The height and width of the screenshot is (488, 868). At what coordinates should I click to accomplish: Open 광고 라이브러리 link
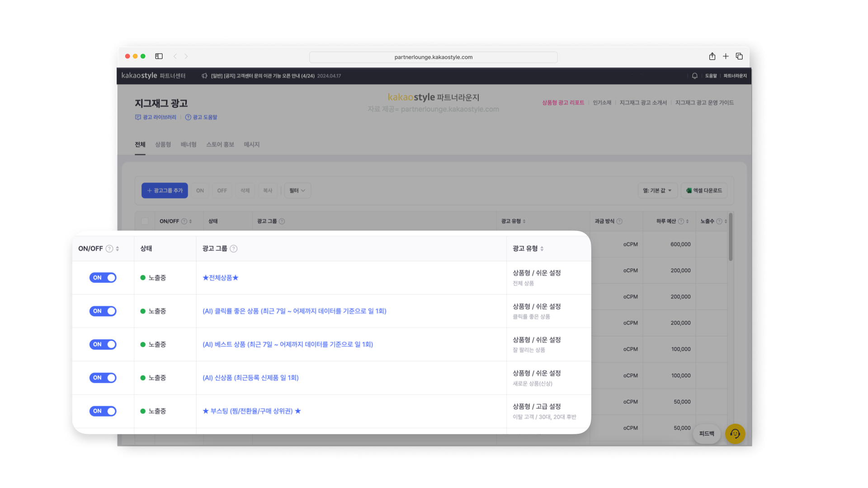click(156, 117)
